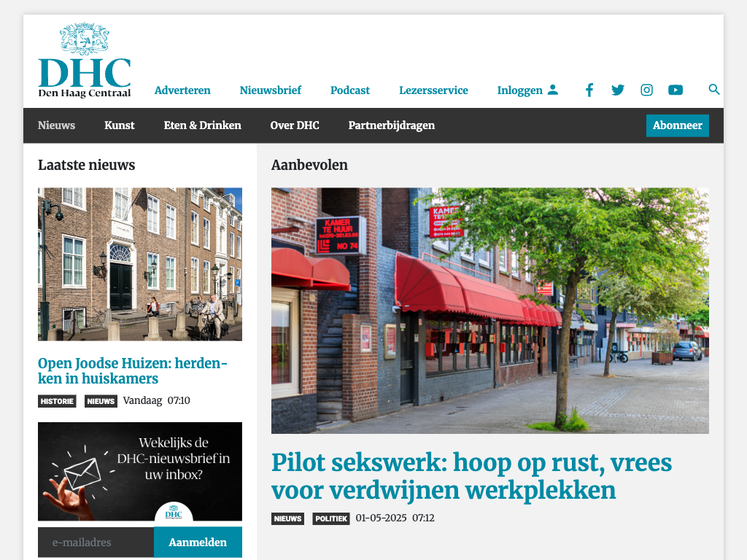Go to Eten & Drinken section
Viewport: 747px width, 560px height.
pos(202,125)
